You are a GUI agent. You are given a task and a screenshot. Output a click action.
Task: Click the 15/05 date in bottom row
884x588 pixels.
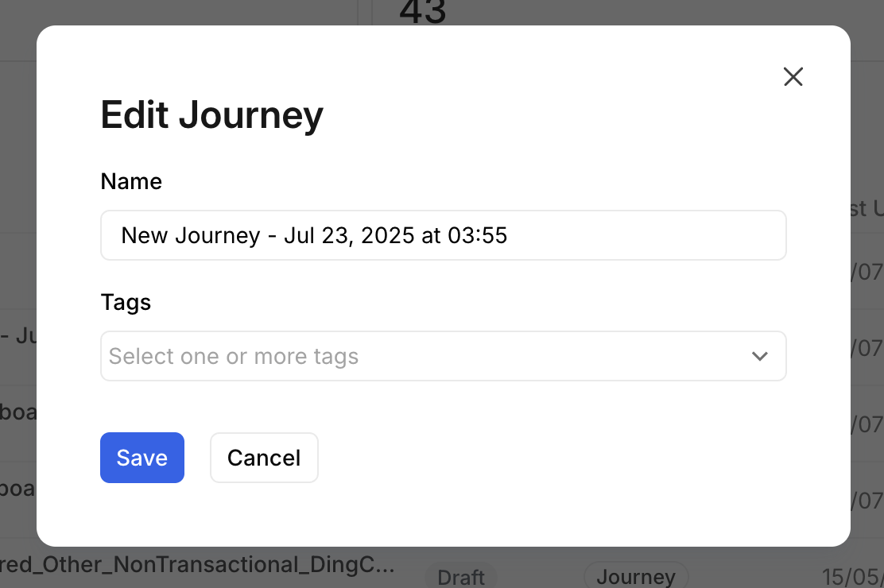[851, 576]
